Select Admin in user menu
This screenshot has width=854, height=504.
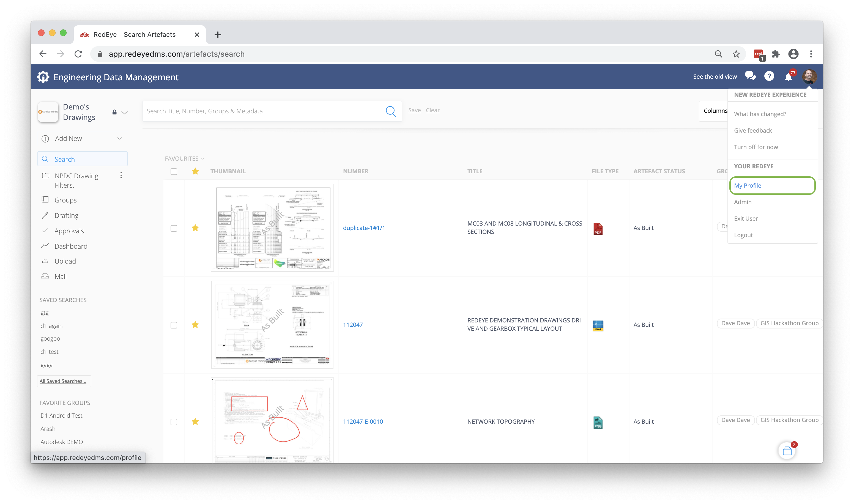(x=743, y=202)
